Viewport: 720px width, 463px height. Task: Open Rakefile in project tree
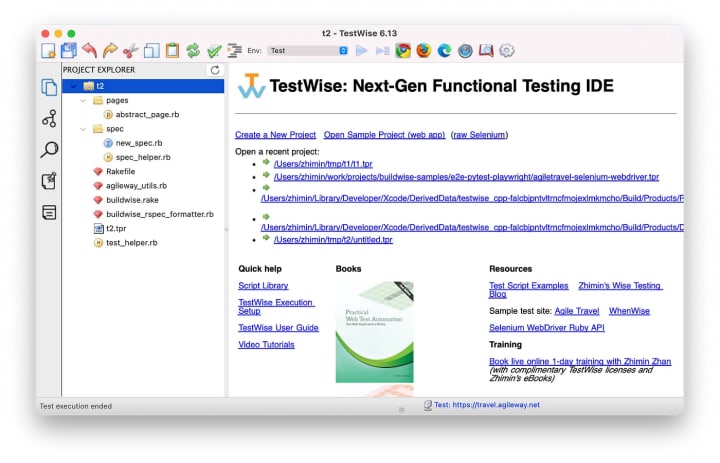point(120,172)
